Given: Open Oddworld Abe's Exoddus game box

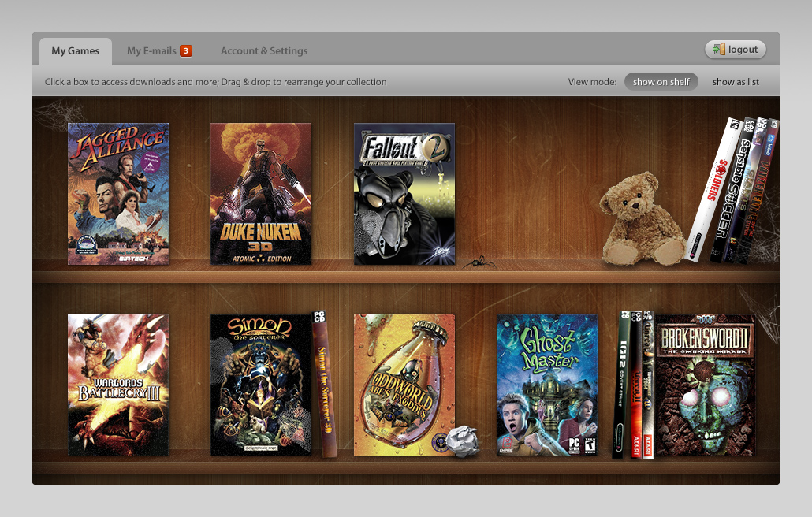Looking at the screenshot, I should tap(404, 385).
